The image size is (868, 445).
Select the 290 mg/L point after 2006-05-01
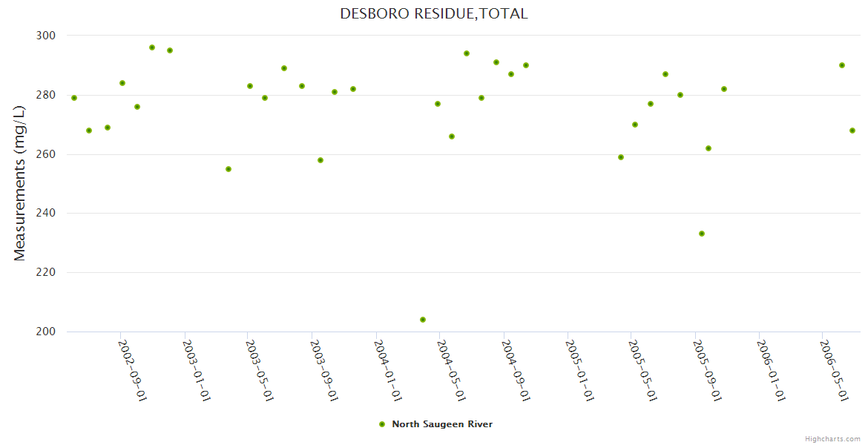pos(842,65)
